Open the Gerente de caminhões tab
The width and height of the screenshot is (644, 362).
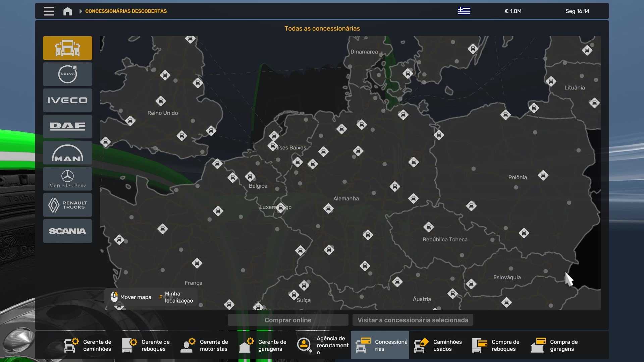[x=88, y=345]
